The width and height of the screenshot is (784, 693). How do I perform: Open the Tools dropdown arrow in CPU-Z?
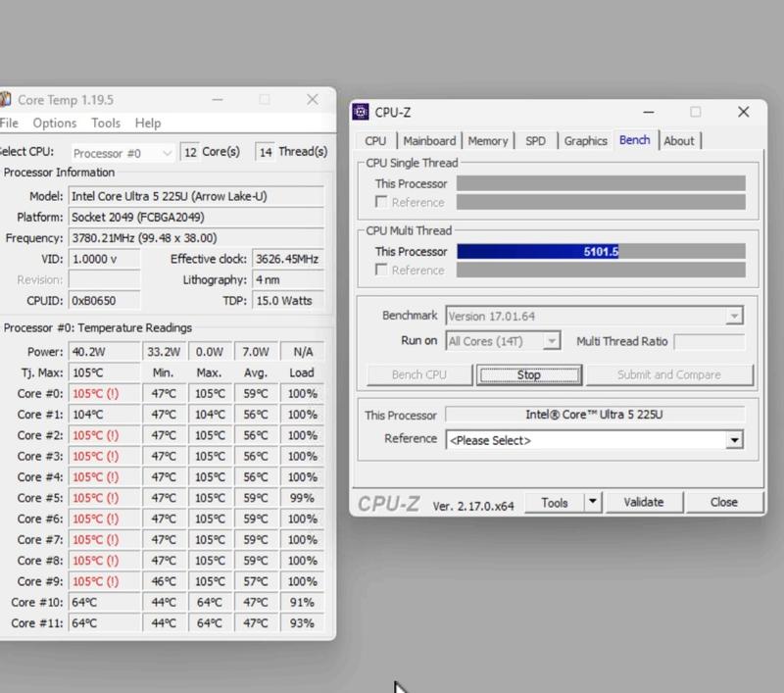[x=592, y=502]
